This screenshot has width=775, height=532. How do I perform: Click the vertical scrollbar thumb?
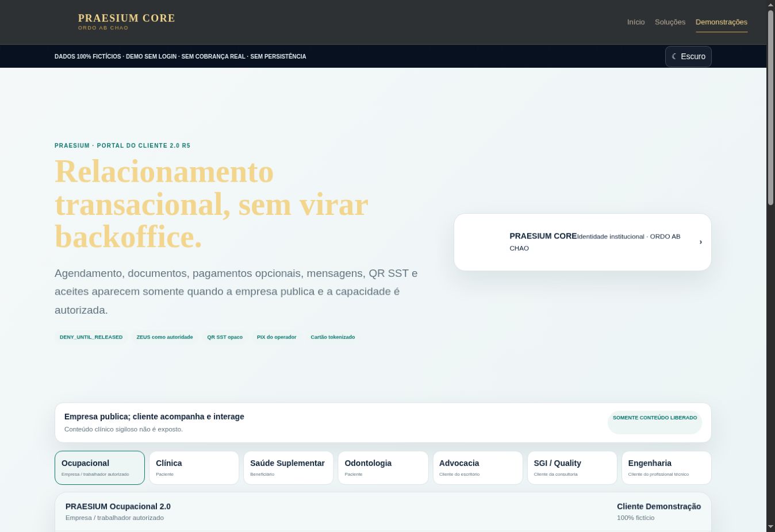pos(770,107)
